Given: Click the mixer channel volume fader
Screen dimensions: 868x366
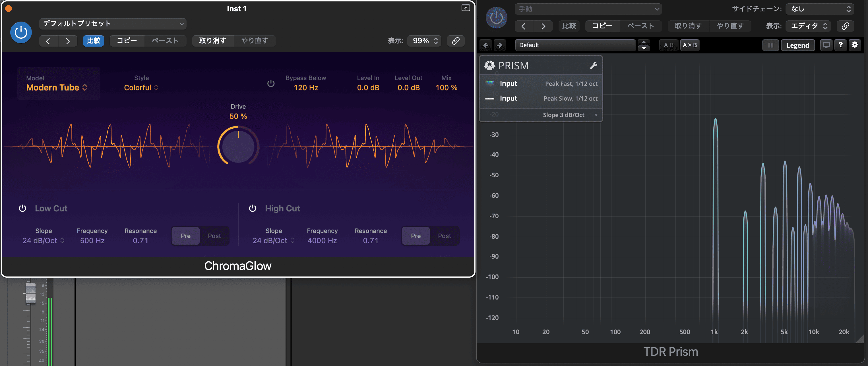Looking at the screenshot, I should pos(31,293).
